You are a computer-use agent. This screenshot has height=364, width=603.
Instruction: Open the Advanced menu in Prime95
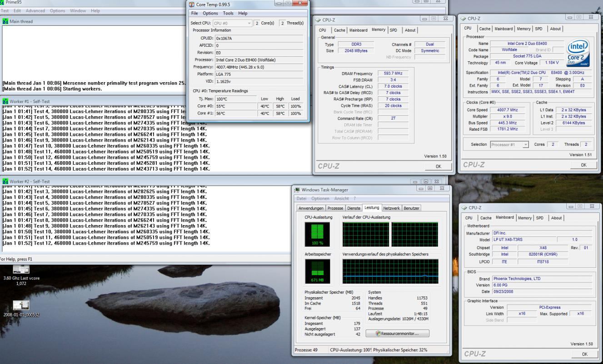[x=35, y=10]
